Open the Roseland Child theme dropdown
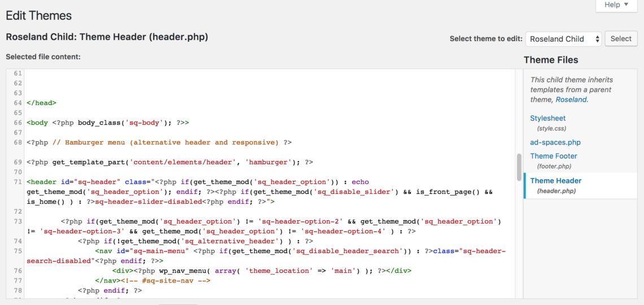 (x=563, y=39)
